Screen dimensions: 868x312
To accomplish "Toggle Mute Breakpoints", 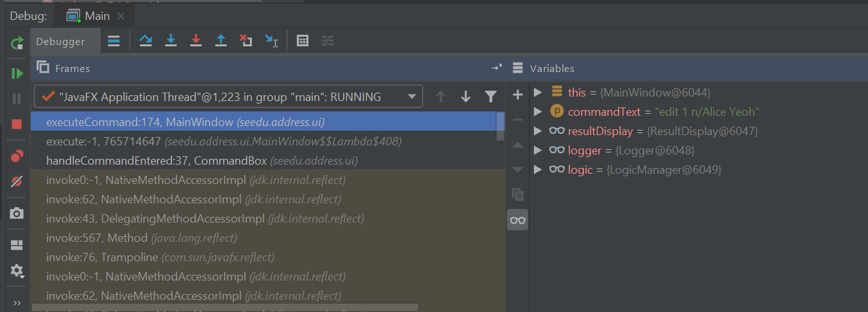I will 17,181.
